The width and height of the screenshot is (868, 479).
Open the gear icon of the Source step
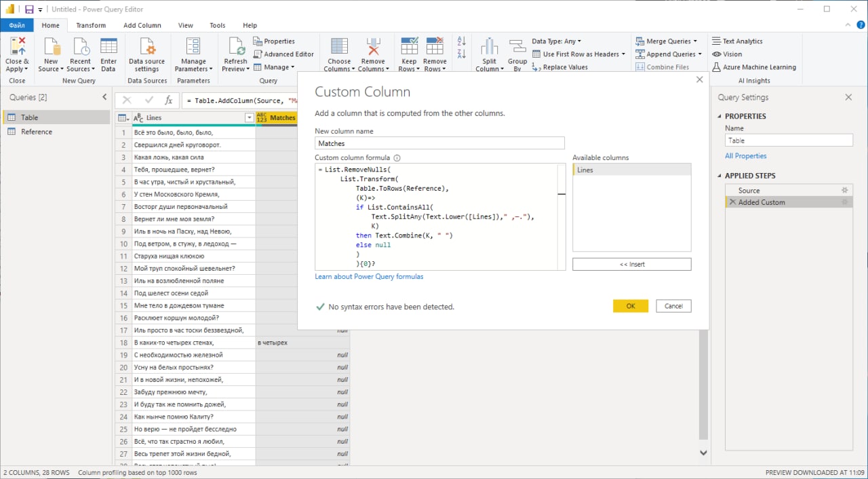[x=845, y=191]
